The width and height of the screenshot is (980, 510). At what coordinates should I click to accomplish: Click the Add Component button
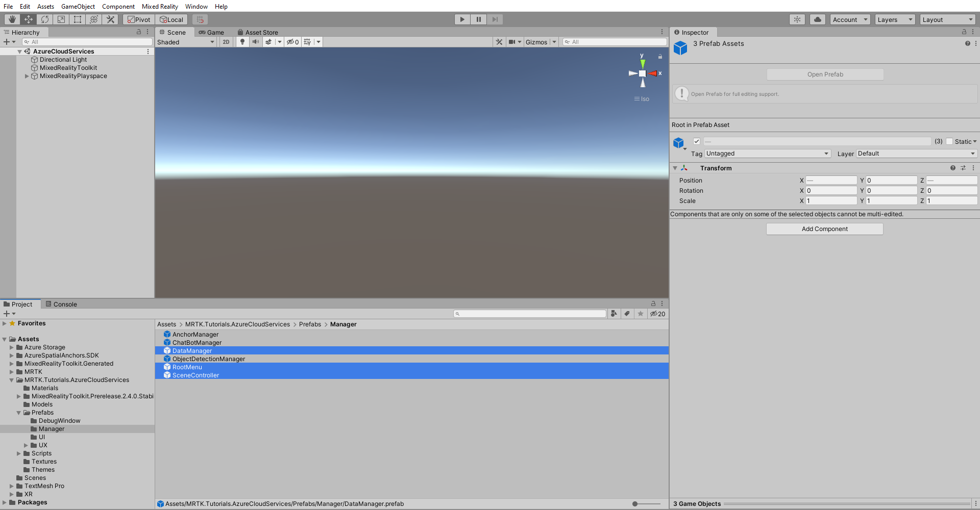[x=824, y=228]
